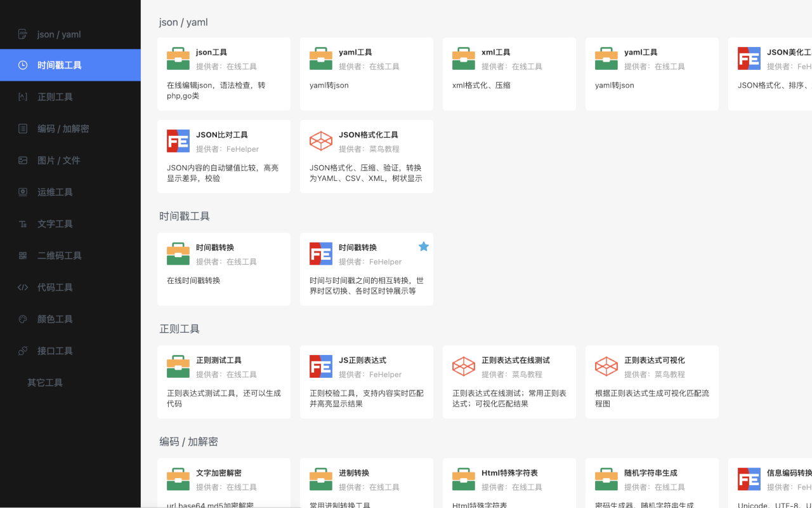Click the FE icon of JSON比对工具
Viewport: 812px width, 508px height.
click(x=178, y=141)
